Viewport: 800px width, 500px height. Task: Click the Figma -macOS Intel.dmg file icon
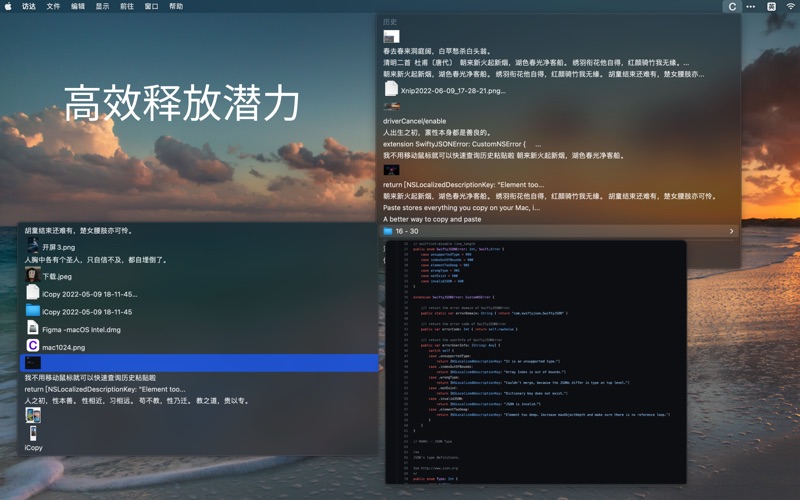tap(33, 328)
